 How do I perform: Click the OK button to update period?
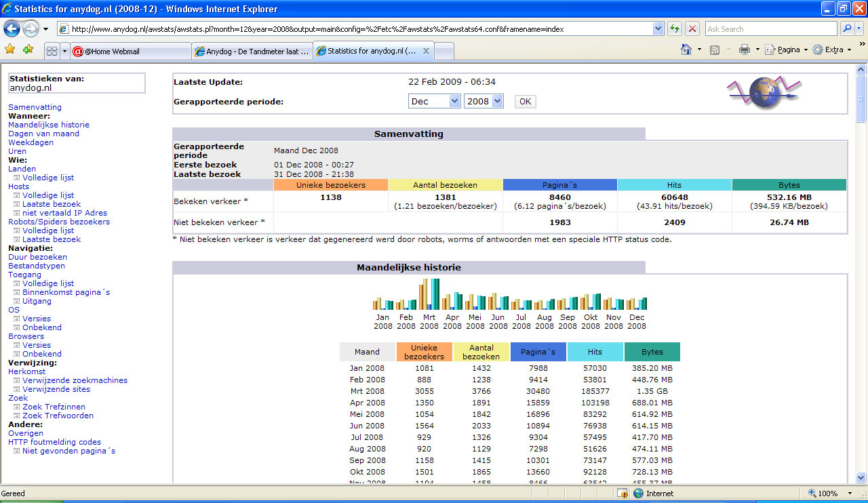point(525,102)
